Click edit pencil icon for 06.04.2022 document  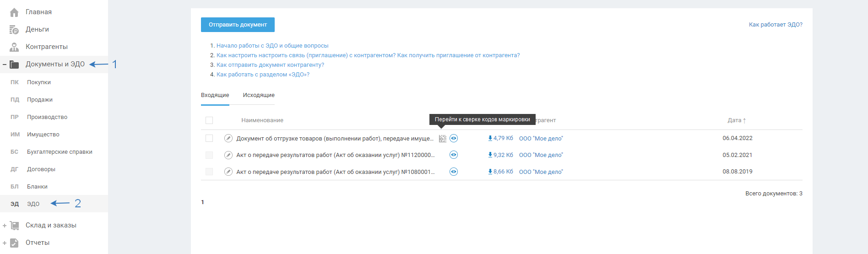[x=228, y=138]
